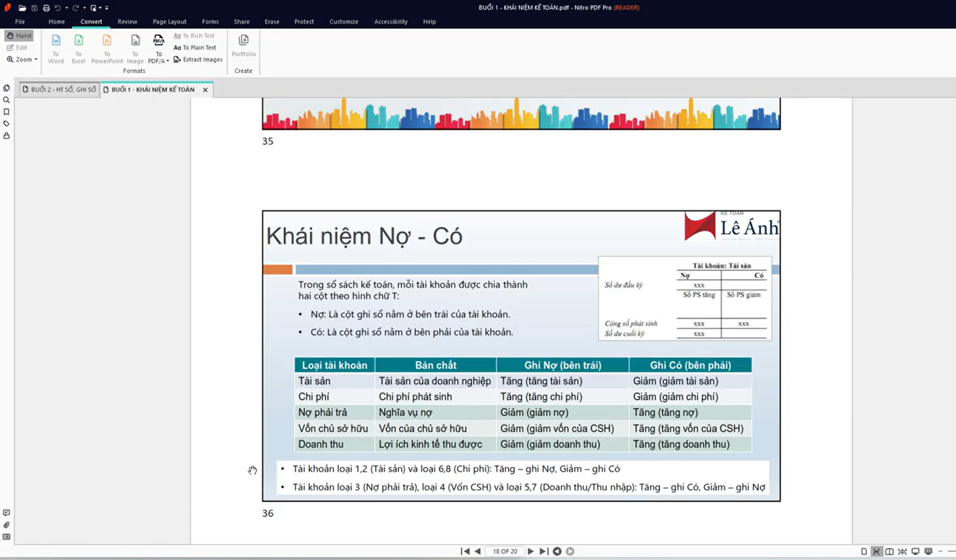Go to the next page
This screenshot has width=956, height=560.
tap(531, 551)
